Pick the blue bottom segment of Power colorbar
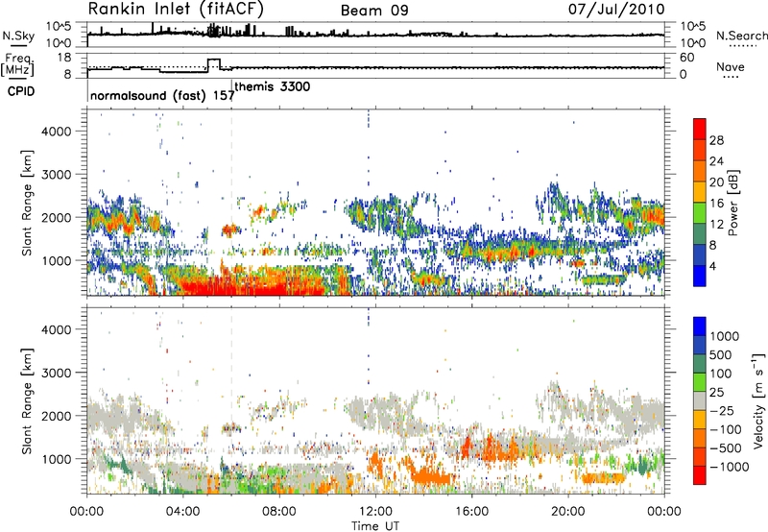This screenshot has height=532, width=768. click(x=700, y=276)
